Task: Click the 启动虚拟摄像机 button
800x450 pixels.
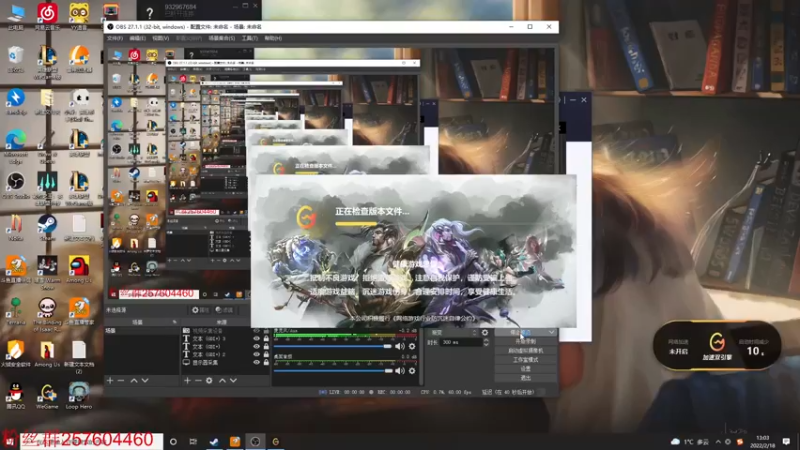Action: pos(526,351)
